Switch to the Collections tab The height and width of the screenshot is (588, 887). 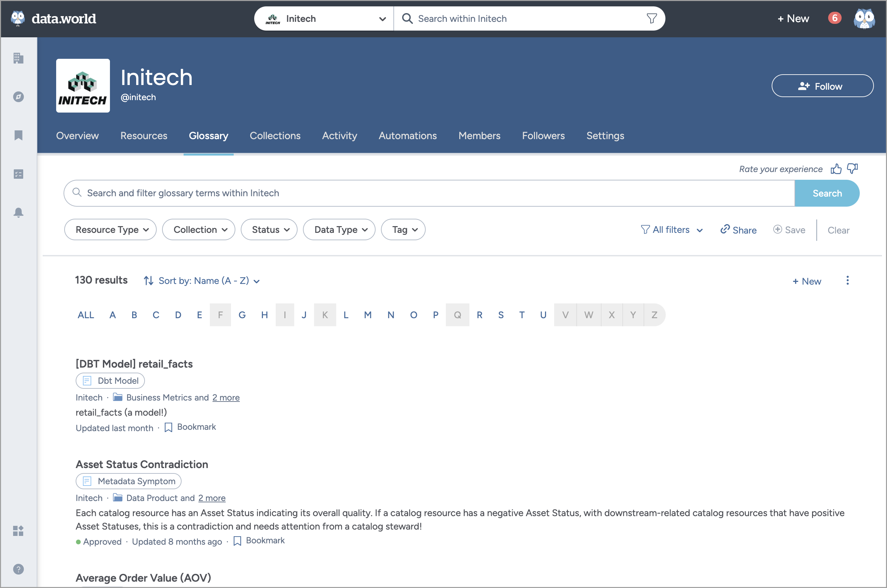[x=275, y=136]
